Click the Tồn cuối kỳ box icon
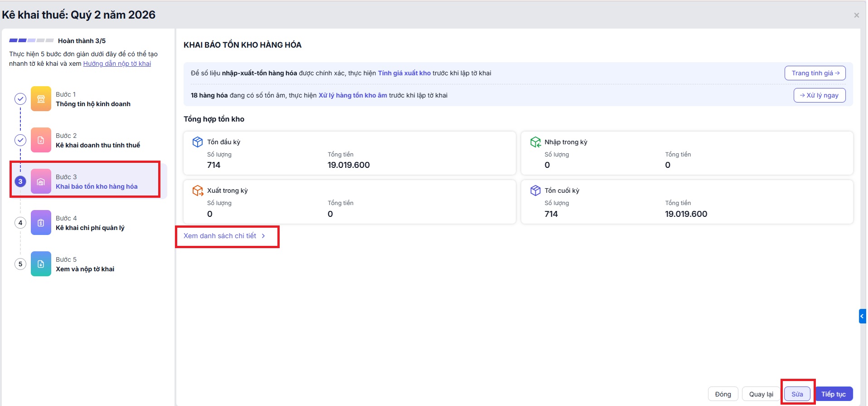 535,191
